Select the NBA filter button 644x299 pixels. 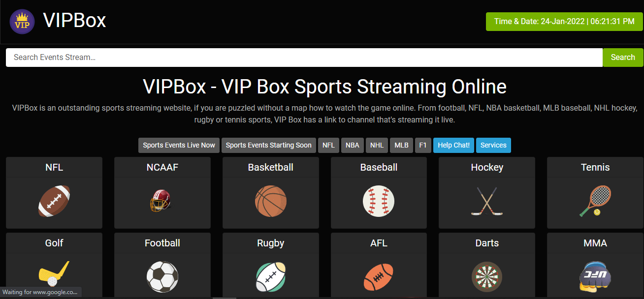[x=353, y=145]
